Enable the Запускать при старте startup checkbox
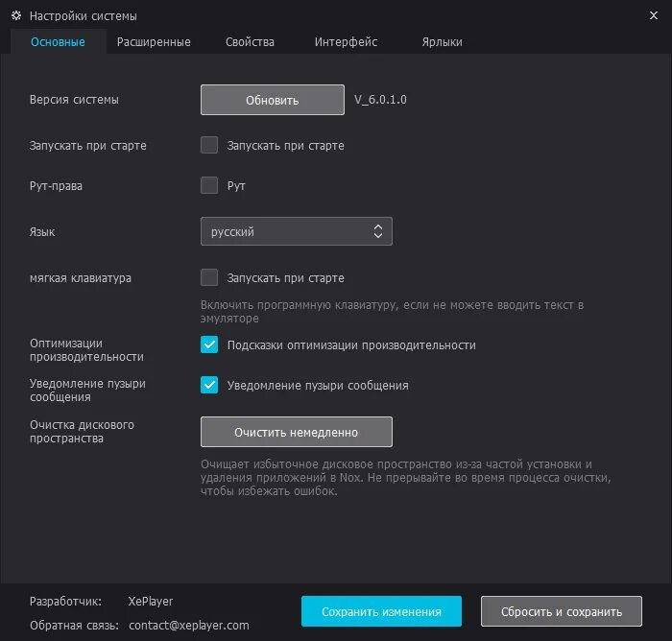 tap(209, 145)
